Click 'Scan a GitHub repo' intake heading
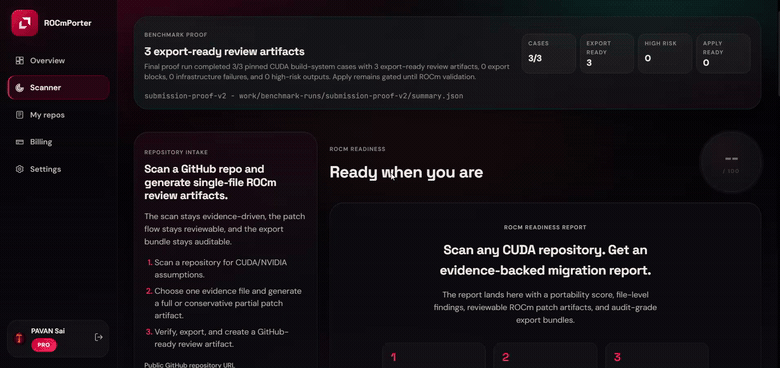This screenshot has height=368, width=780. [211, 183]
